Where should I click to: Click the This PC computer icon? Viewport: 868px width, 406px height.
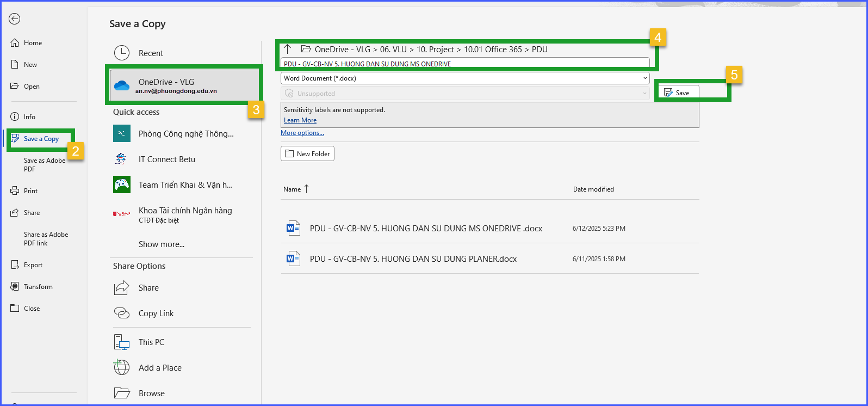122,342
